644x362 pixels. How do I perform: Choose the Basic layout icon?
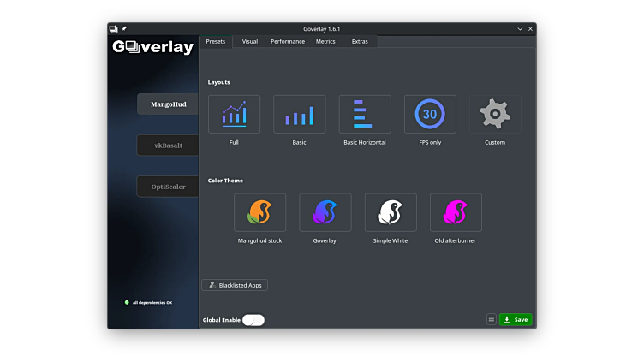click(x=299, y=114)
